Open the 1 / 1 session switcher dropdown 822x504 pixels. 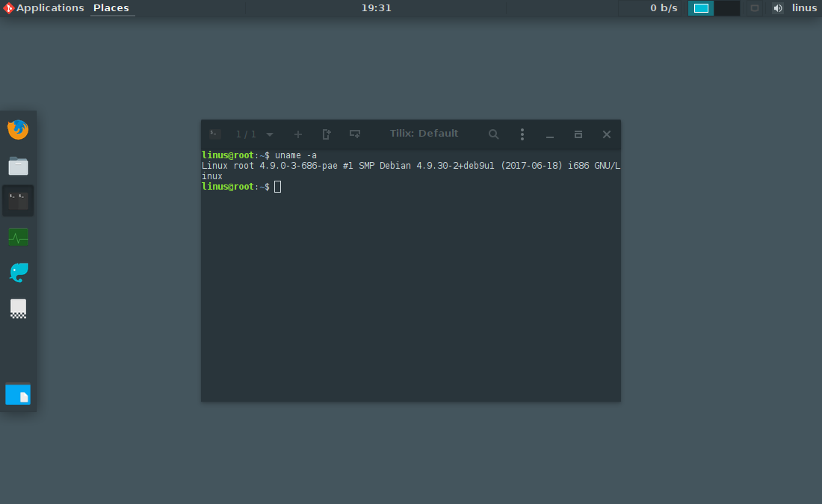click(x=254, y=134)
